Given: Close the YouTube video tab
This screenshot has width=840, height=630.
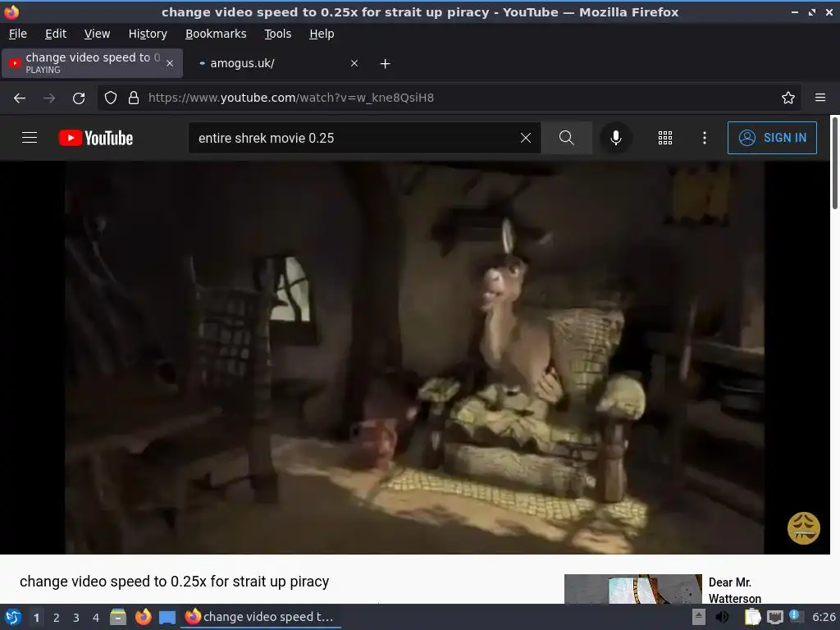Looking at the screenshot, I should coord(170,63).
